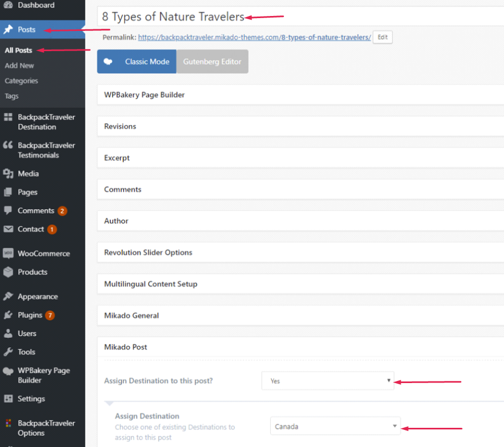Screen dimensions: 504x447
Task: Open Comments via speech bubble icon
Action: click(8, 210)
